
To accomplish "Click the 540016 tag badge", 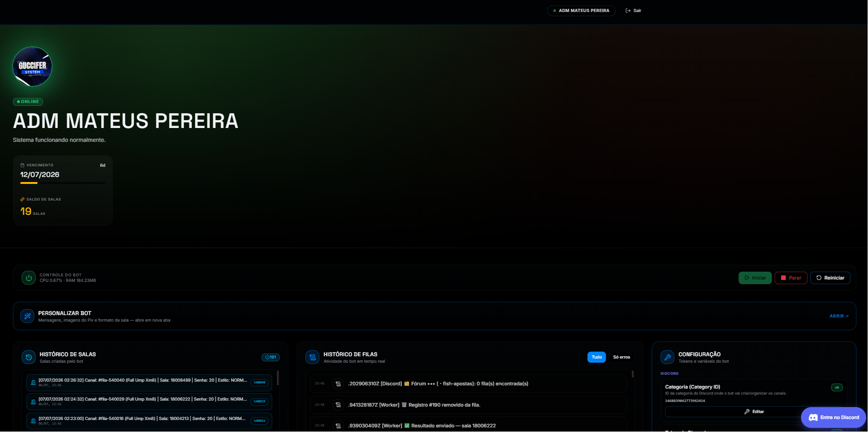I will coord(260,421).
